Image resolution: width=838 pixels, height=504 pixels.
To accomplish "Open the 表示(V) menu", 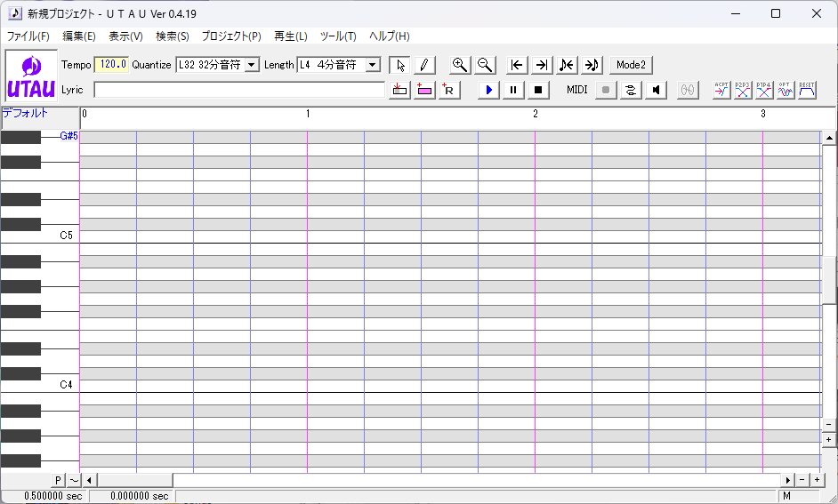I will 126,36.
